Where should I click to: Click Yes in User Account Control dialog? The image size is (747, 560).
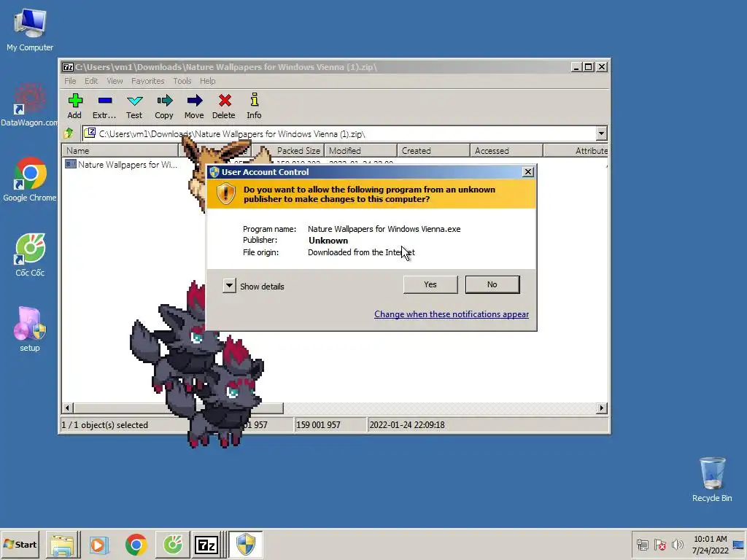click(430, 284)
